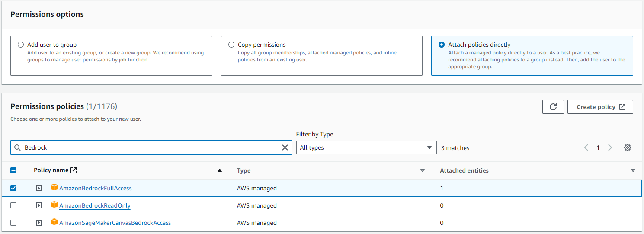Click the Create policy button
The height and width of the screenshot is (234, 644).
600,107
